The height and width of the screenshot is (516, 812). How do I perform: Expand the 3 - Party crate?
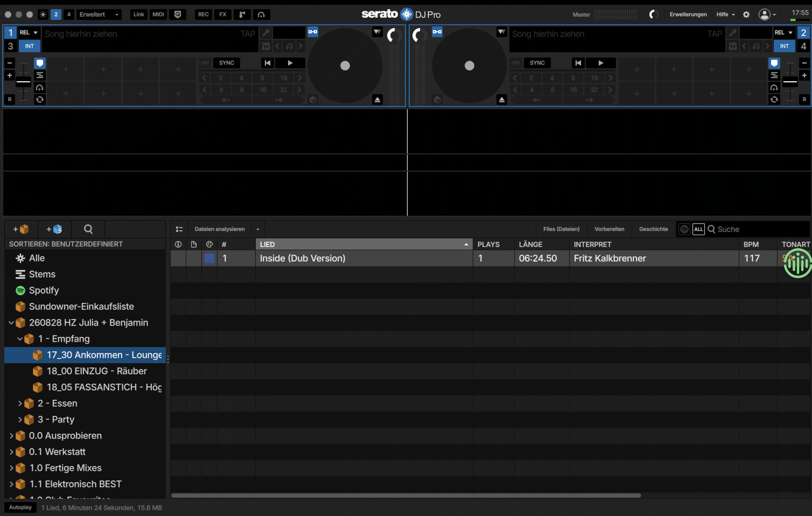tap(19, 420)
